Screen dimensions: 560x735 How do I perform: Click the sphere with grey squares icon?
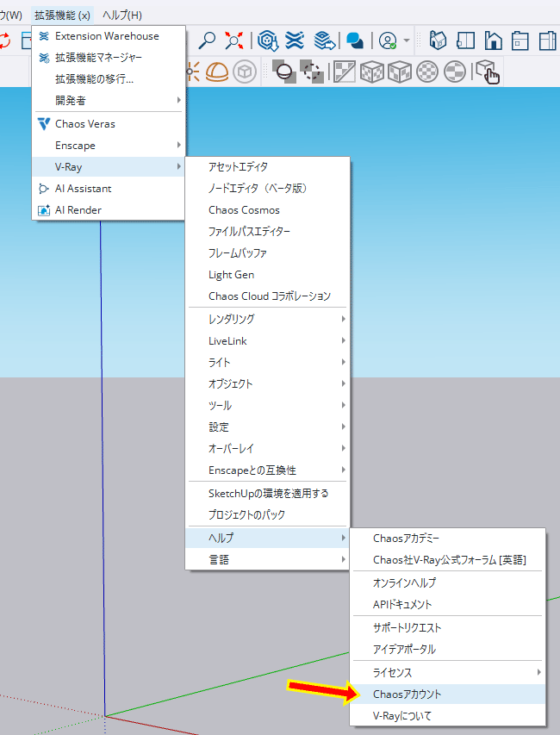tap(284, 72)
